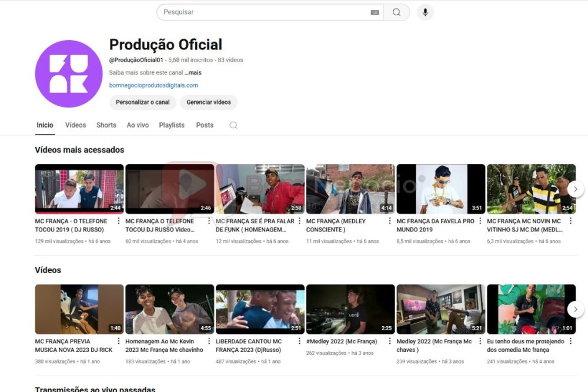Open title LIBERDADE CANTOU MC FRANÇA 2023
Image resolution: width=588 pixels, height=392 pixels.
point(249,346)
